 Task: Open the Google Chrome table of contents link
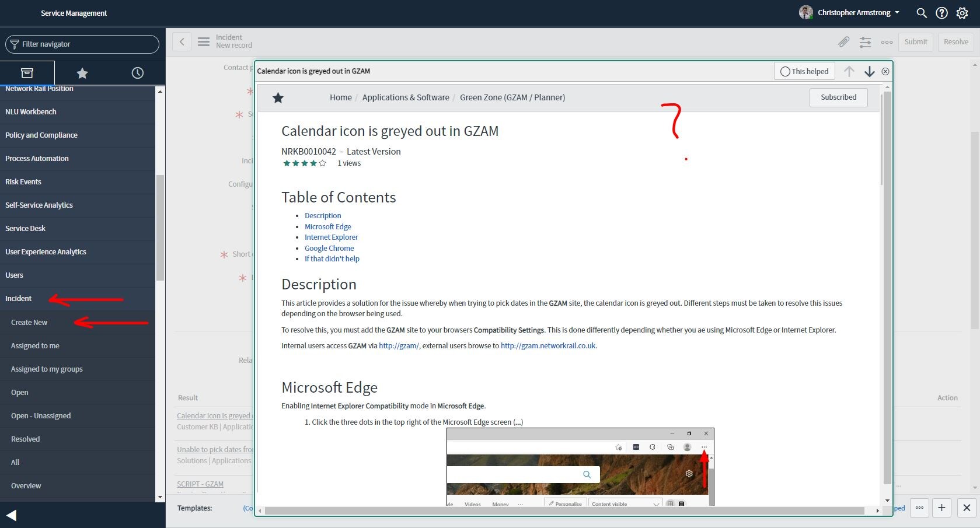[329, 248]
